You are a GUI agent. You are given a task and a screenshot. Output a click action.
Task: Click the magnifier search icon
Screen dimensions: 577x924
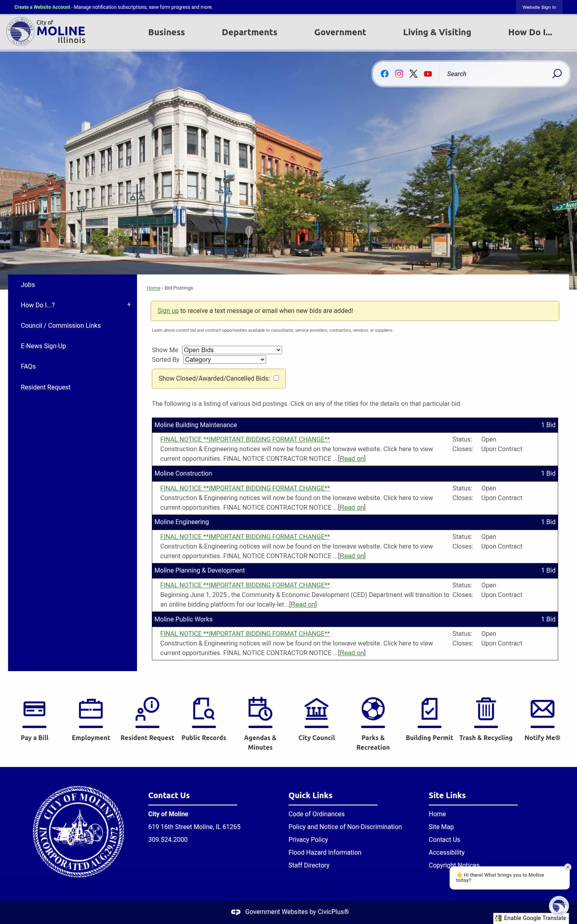click(x=557, y=74)
